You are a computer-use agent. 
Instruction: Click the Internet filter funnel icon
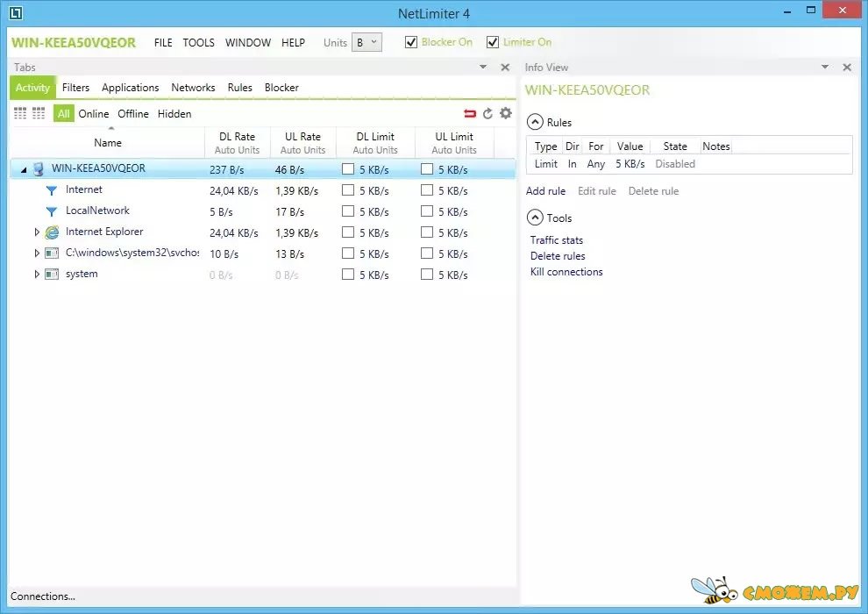coord(51,190)
